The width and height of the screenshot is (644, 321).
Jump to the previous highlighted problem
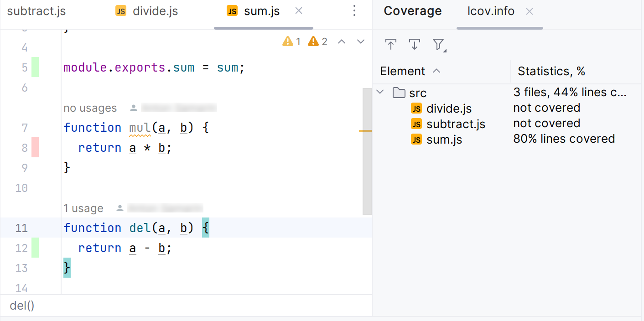(x=341, y=41)
